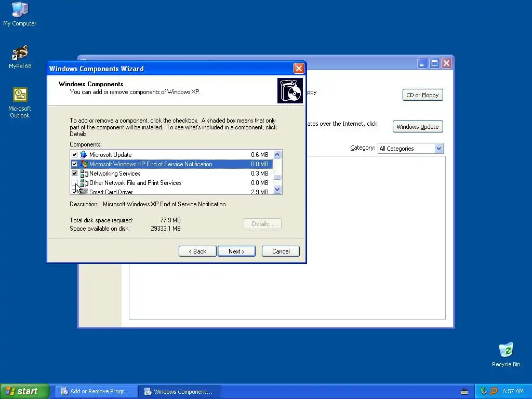The image size is (532, 399).
Task: Open the Start menu
Action: pyautogui.click(x=25, y=391)
